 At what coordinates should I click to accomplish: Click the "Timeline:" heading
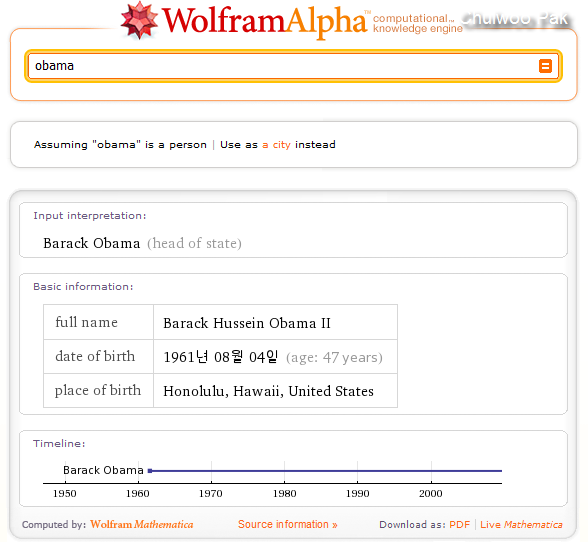tap(59, 443)
